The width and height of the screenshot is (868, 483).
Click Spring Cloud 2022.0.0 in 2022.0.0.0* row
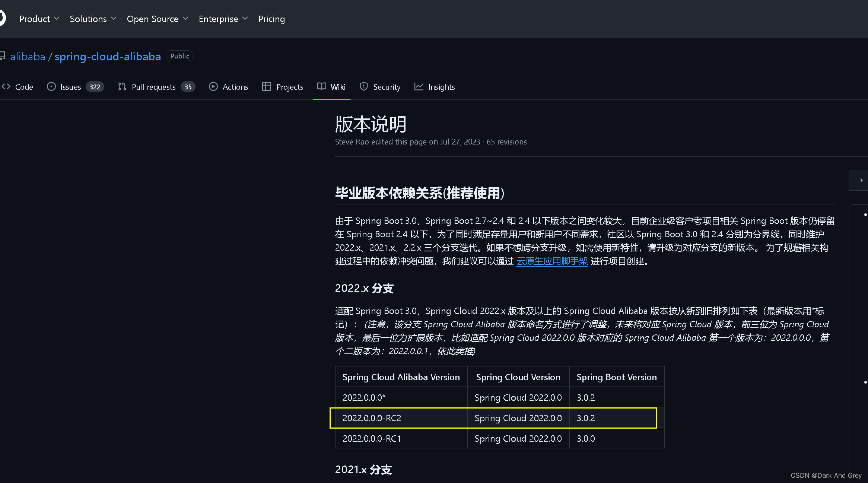(x=518, y=398)
